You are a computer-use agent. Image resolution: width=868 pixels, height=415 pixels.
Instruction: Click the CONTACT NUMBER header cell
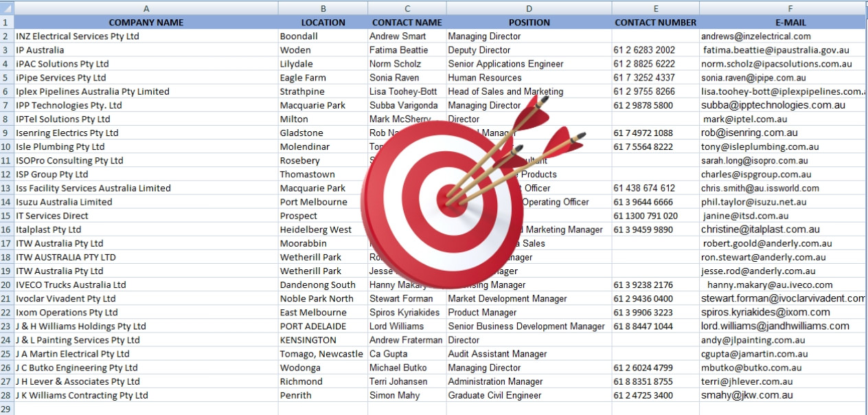[x=656, y=22]
